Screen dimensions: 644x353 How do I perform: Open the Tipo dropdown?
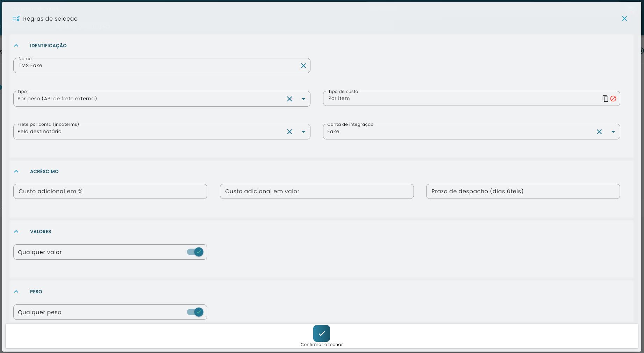pos(303,99)
